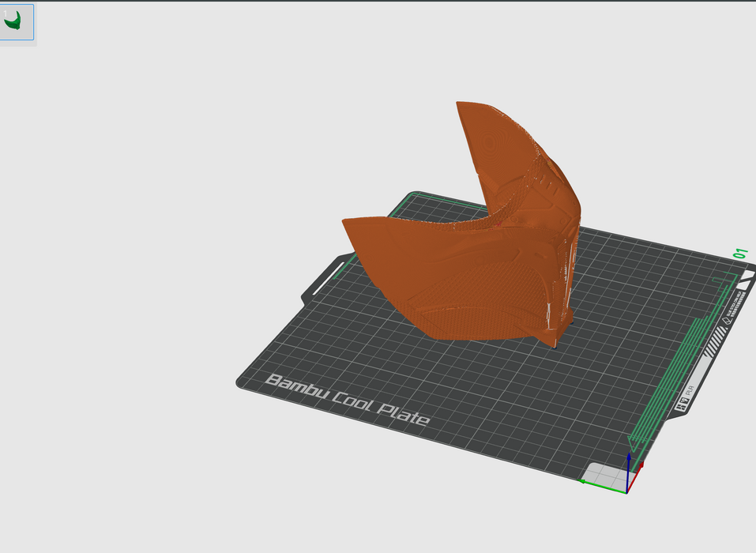Click an empty grid area of the build plate
The height and width of the screenshot is (553, 756).
(474, 411)
